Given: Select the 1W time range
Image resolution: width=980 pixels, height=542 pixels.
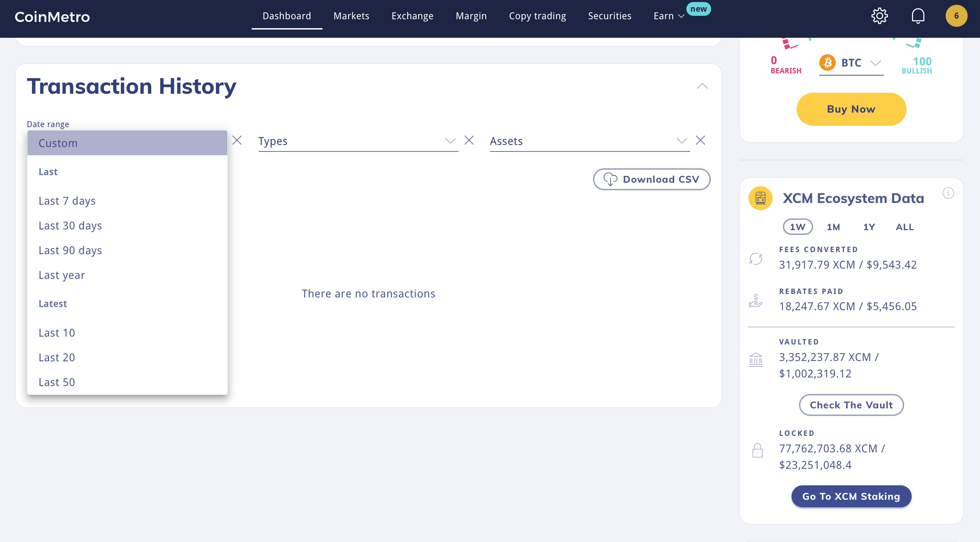Looking at the screenshot, I should pyautogui.click(x=797, y=227).
